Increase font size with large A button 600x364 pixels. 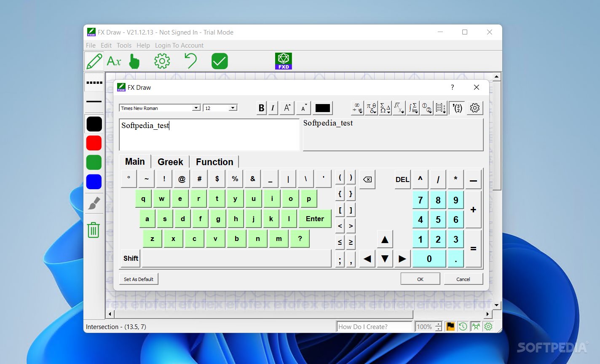point(287,108)
